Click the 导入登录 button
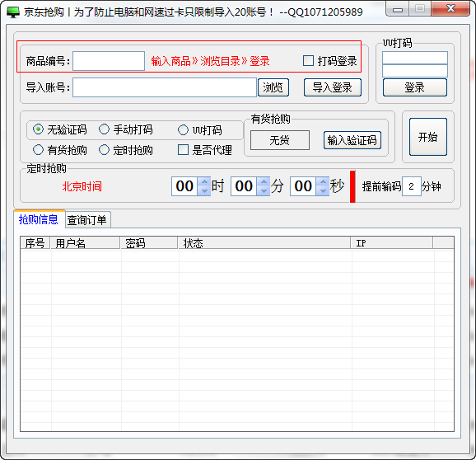Screen dimensions: 476x460 tap(333, 87)
